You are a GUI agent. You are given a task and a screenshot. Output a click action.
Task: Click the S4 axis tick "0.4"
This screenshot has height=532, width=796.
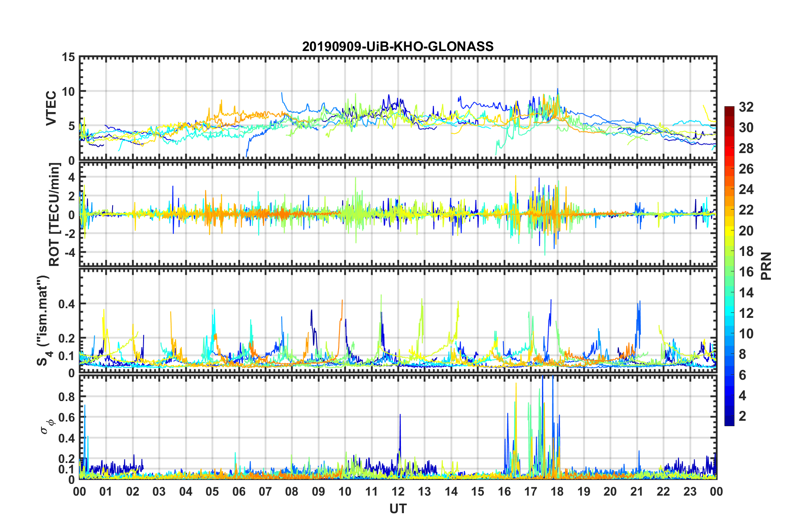(x=67, y=304)
